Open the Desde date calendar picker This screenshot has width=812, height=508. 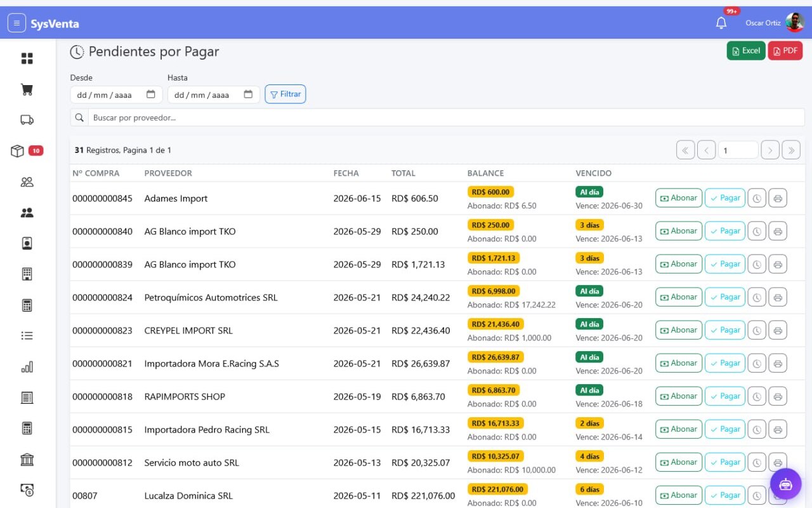[x=151, y=94]
